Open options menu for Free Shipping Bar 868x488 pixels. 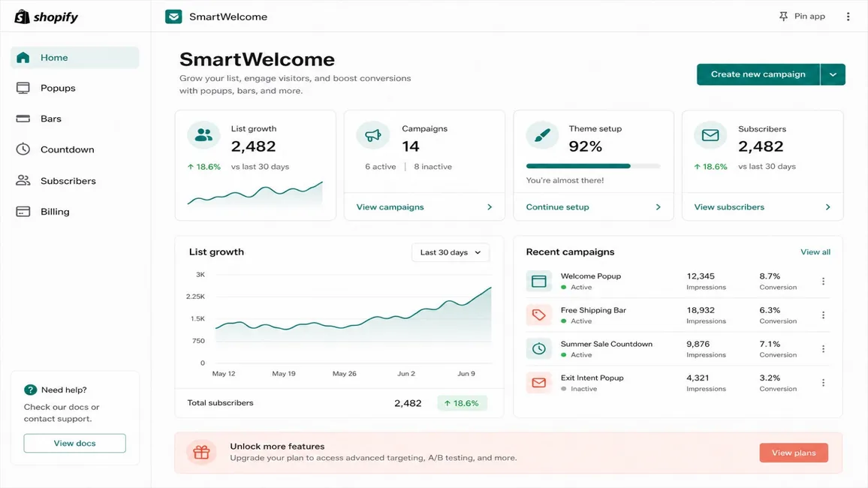[823, 315]
